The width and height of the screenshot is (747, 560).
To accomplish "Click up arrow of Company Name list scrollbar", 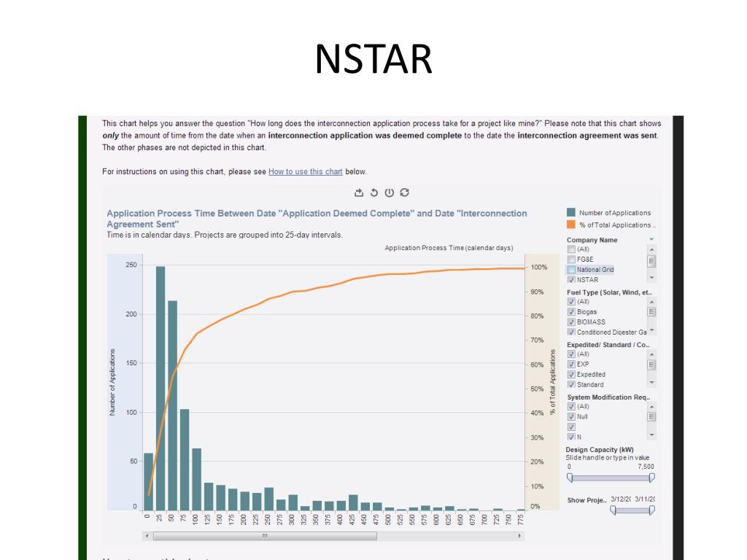I will [x=651, y=249].
